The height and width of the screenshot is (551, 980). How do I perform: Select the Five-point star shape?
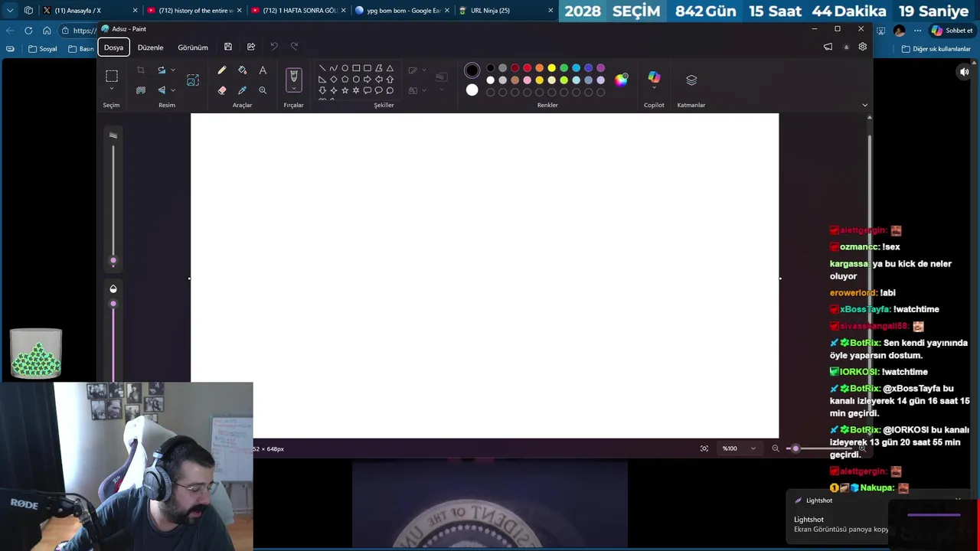(x=345, y=90)
